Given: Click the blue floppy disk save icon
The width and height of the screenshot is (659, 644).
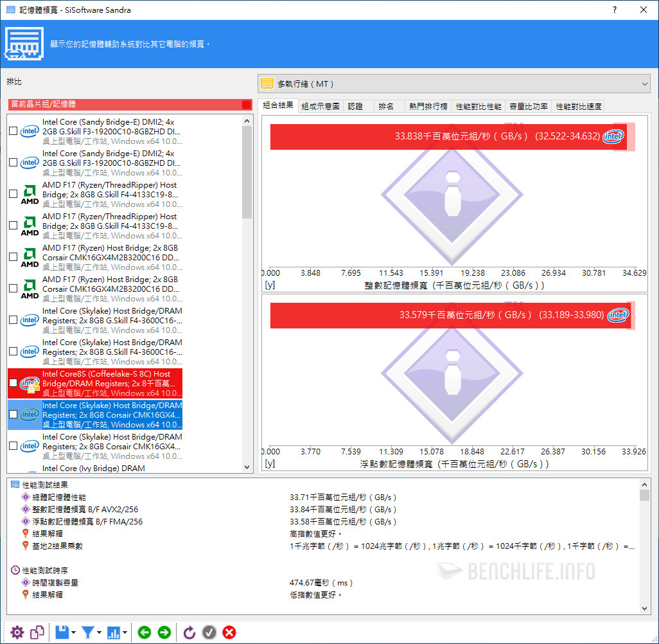Looking at the screenshot, I should point(62,632).
